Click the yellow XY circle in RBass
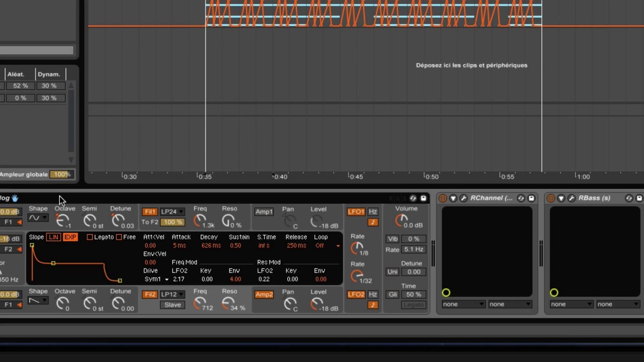 click(x=554, y=293)
